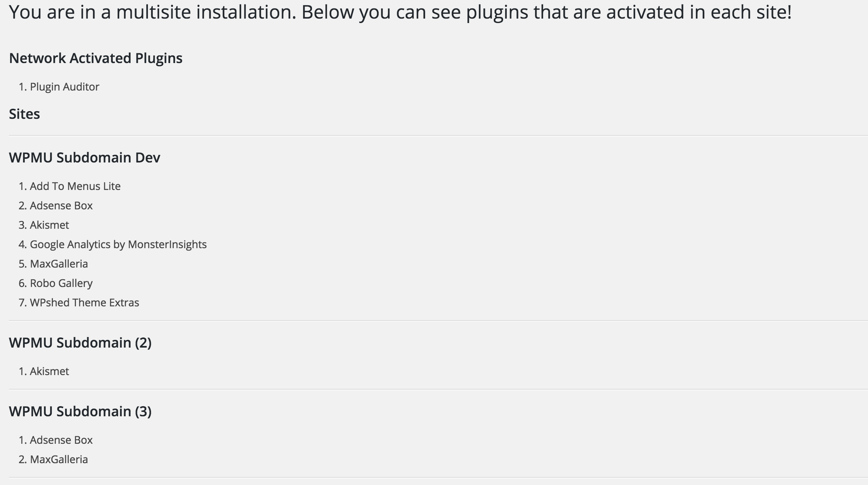Select MaxGalleria under WPMU Subdomain (3)

[59, 460]
